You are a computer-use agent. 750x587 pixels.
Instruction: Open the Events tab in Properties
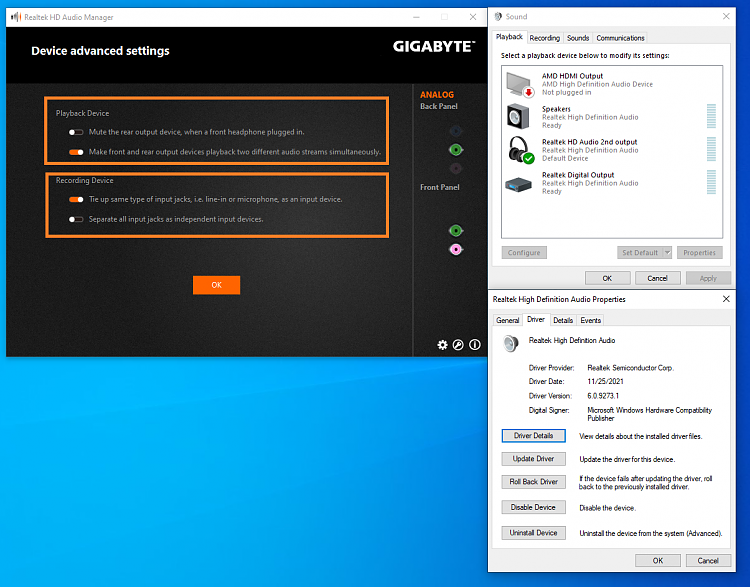pos(590,320)
